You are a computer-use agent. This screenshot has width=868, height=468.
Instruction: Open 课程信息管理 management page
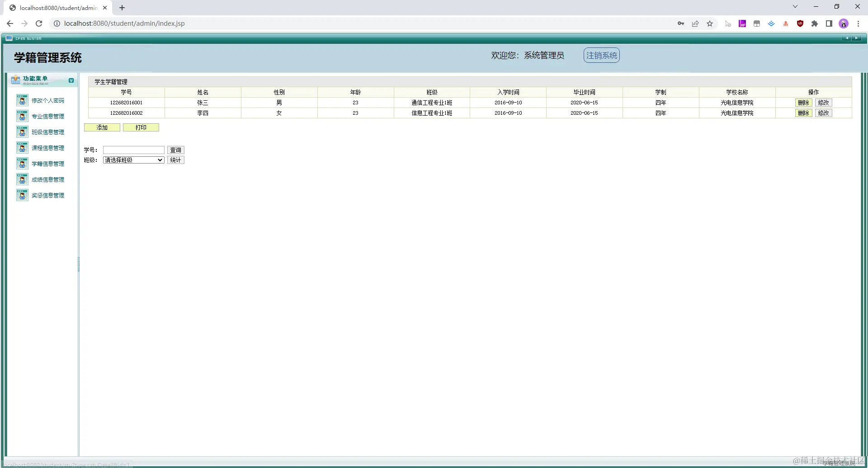point(48,147)
